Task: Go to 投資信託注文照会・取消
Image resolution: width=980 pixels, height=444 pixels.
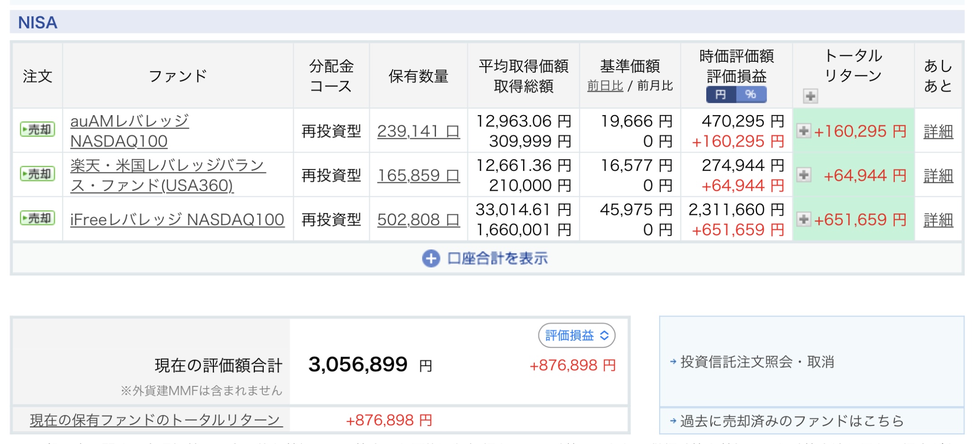Action: [x=757, y=362]
